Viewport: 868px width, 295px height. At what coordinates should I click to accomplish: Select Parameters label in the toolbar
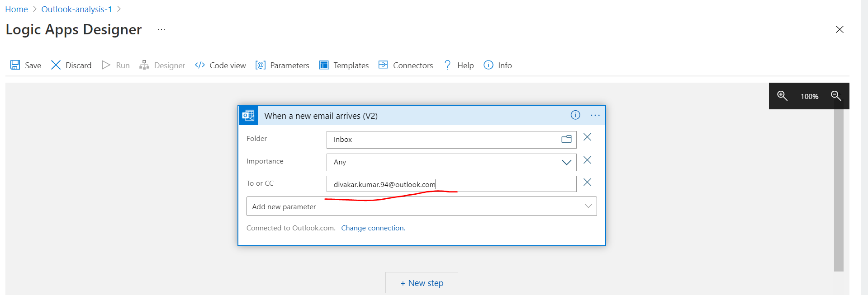[x=289, y=66]
